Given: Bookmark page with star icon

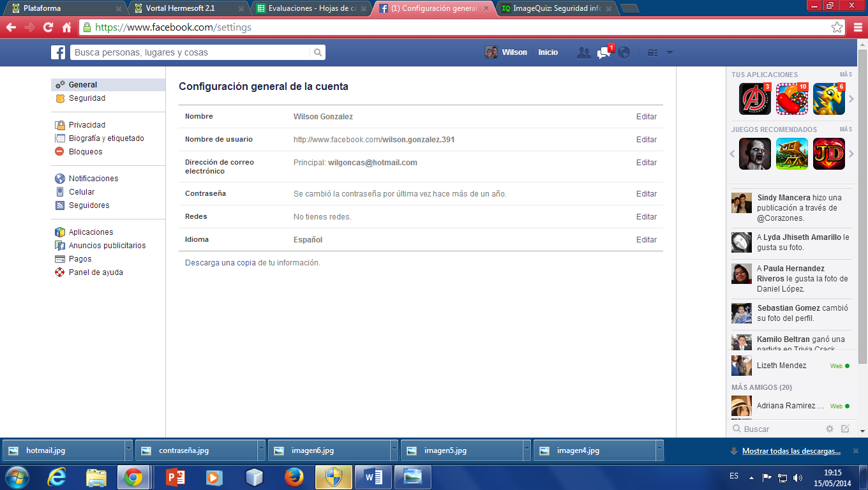Looking at the screenshot, I should pos(837,27).
